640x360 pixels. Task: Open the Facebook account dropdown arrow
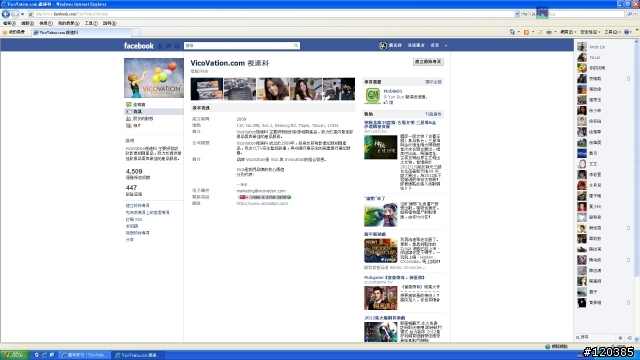(446, 46)
